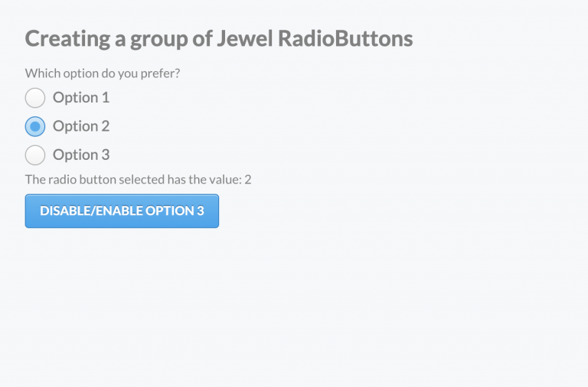Click the "Creating a group of Jewel RadioButtons" heading
This screenshot has height=387, width=588.
(x=219, y=39)
